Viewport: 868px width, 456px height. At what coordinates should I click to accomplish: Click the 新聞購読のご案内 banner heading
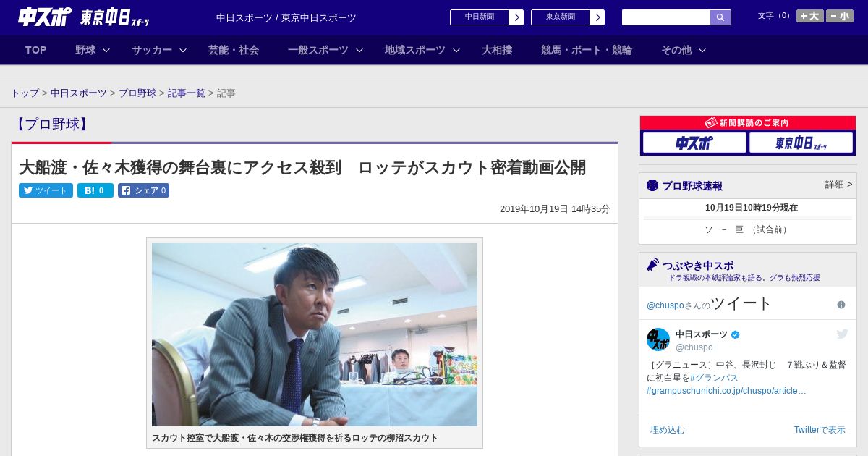coord(748,123)
